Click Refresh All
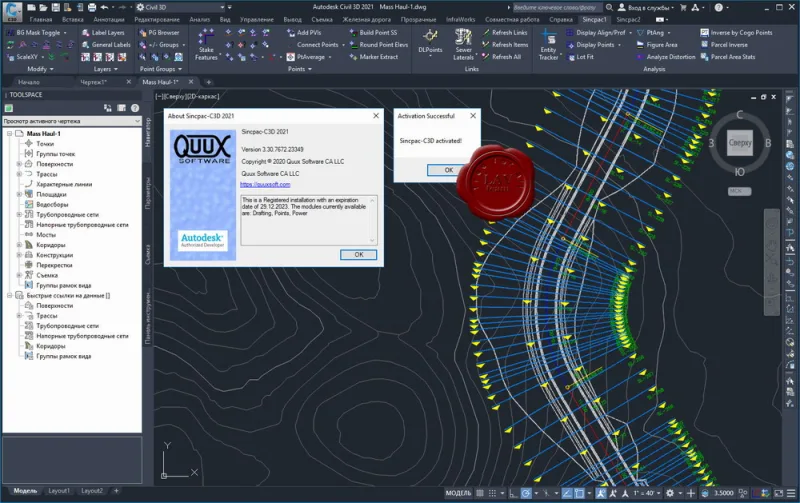 click(502, 57)
